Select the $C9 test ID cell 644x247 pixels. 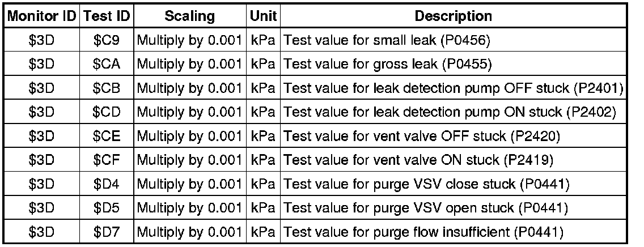coord(107,41)
